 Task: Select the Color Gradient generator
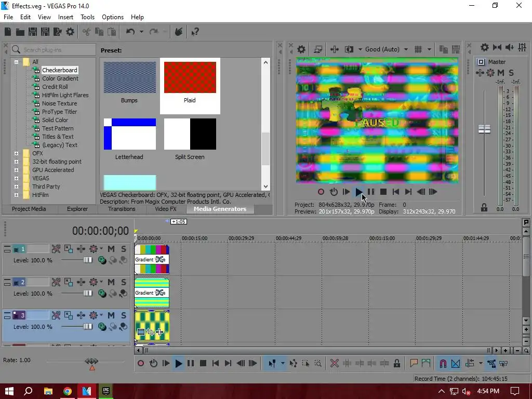point(60,78)
